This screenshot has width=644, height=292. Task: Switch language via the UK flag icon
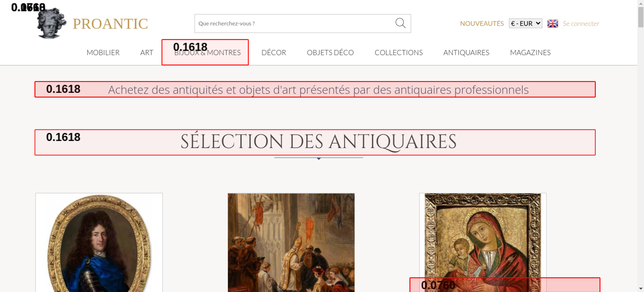pyautogui.click(x=553, y=23)
